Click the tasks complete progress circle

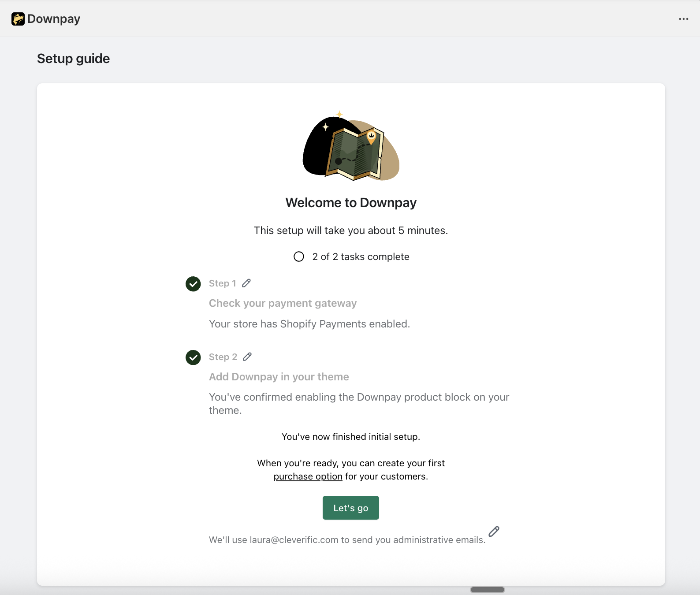(299, 257)
